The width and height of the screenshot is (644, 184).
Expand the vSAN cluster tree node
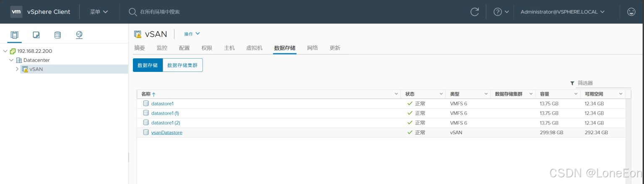pyautogui.click(x=17, y=69)
